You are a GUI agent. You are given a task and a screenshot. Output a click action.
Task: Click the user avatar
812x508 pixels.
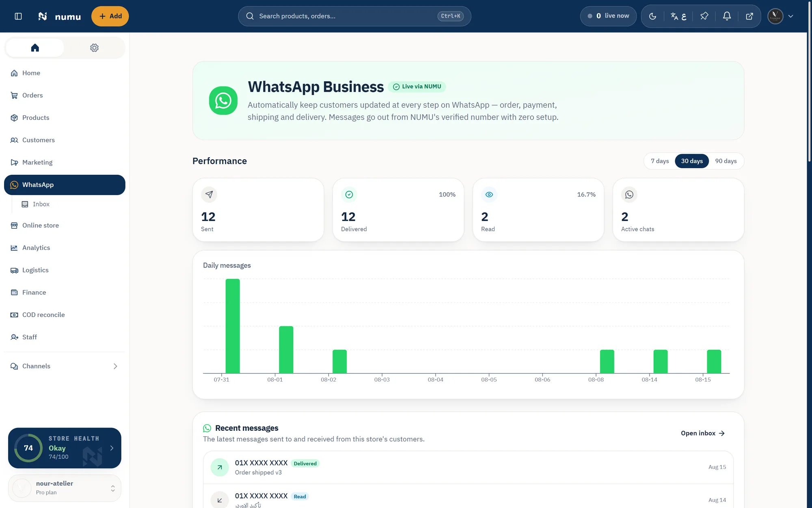pos(775,16)
